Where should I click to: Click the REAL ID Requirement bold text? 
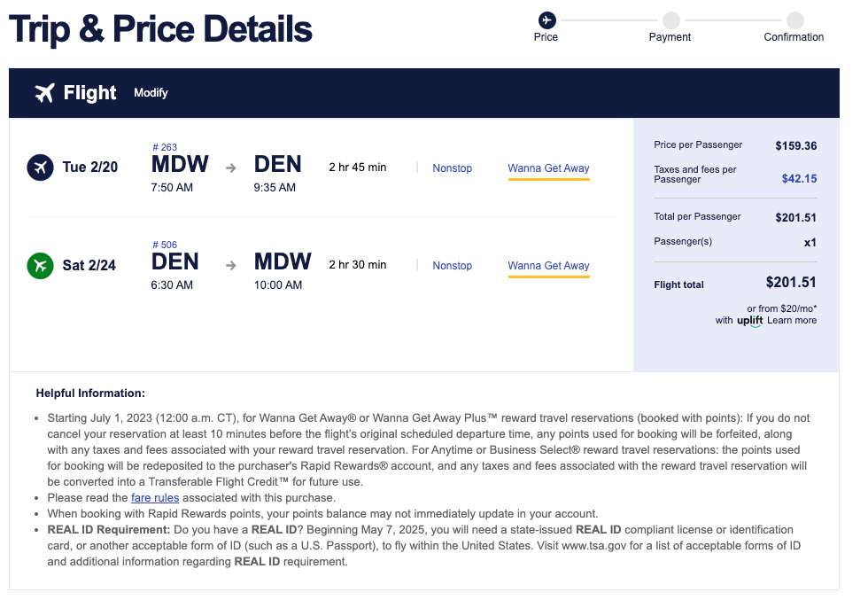108,530
